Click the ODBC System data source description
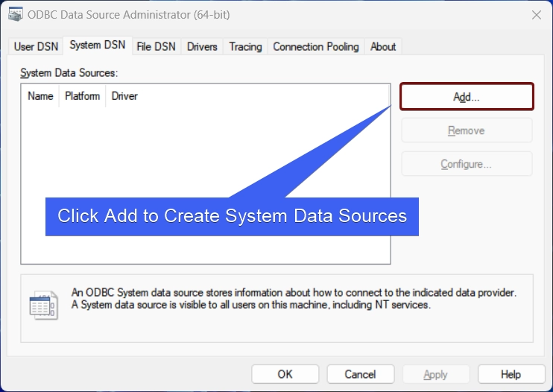This screenshot has height=392, width=553. point(294,299)
